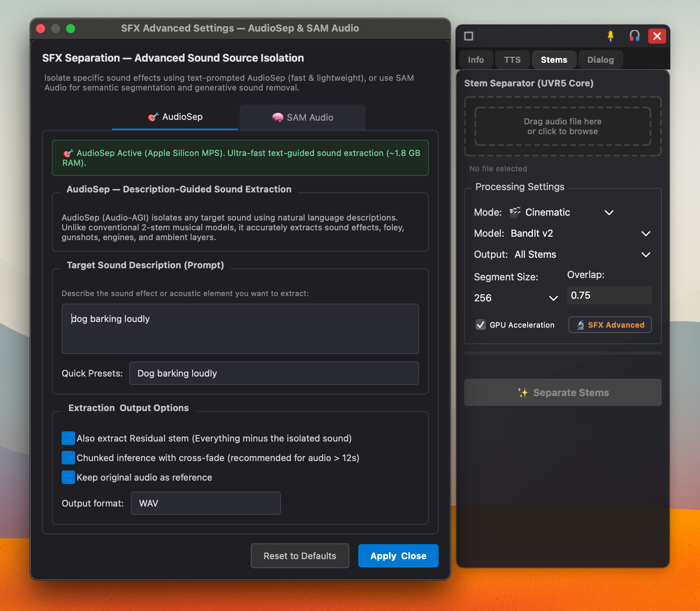Toggle Also extract Residual stem checkbox
This screenshot has height=611, width=700.
pos(68,438)
